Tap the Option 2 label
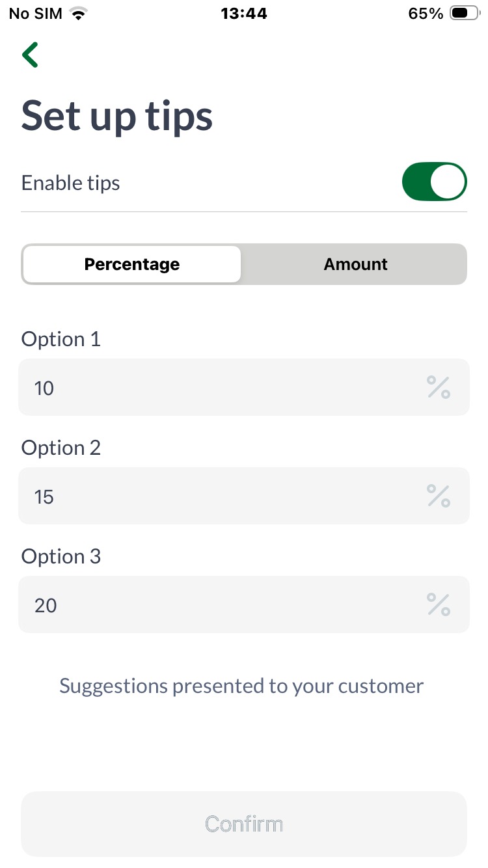Viewport: 488px width, 868px height. coord(61,448)
